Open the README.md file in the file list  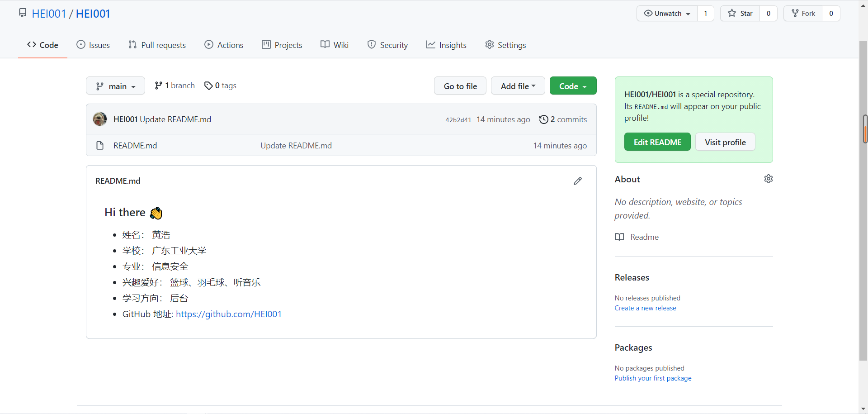point(135,146)
